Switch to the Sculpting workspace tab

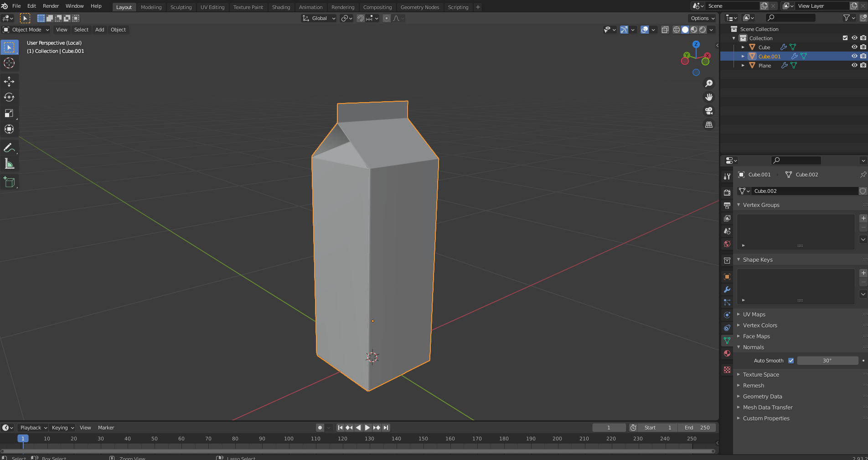click(181, 7)
